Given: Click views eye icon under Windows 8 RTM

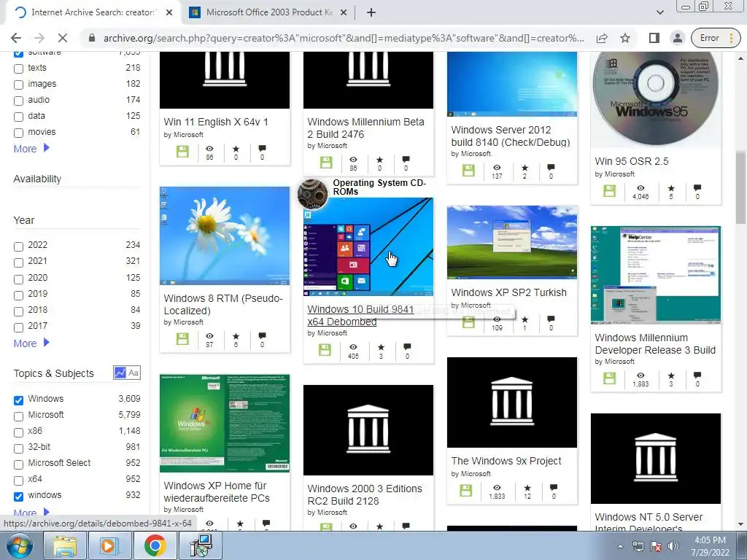Looking at the screenshot, I should point(209,336).
